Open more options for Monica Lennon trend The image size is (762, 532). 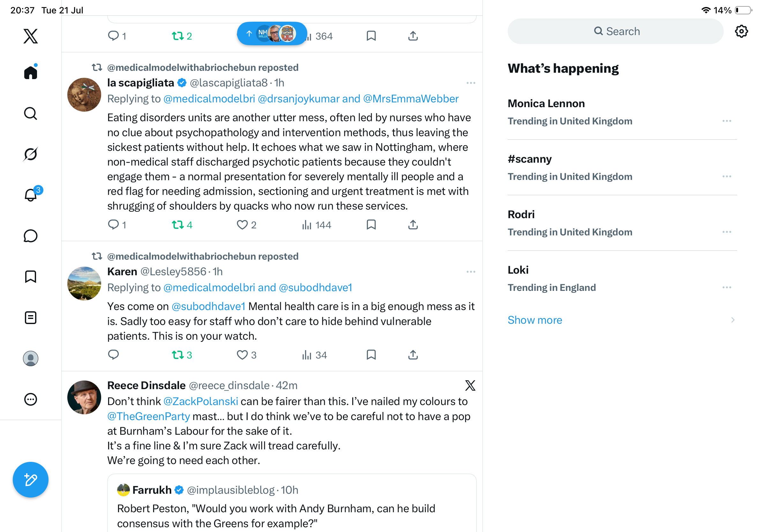[727, 121]
